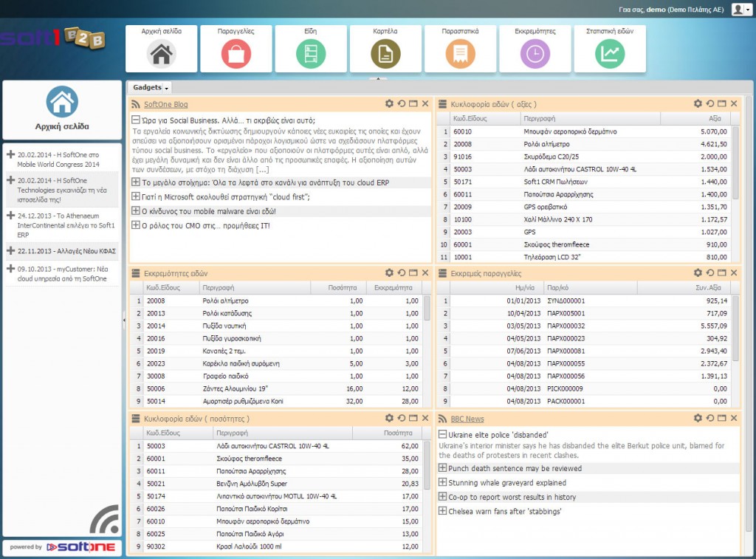The width and height of the screenshot is (756, 559).
Task: Expand 'Stunning whale graveyard explained' news item
Action: pos(443,482)
